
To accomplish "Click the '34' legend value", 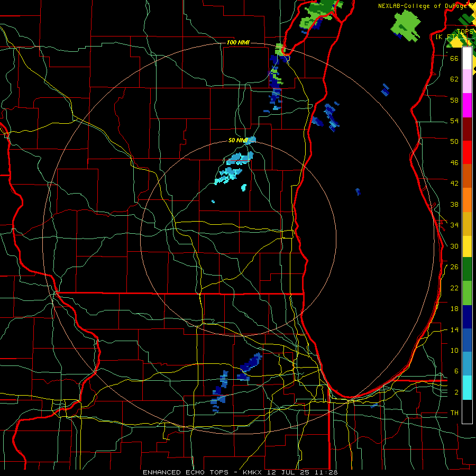I will point(454,225).
